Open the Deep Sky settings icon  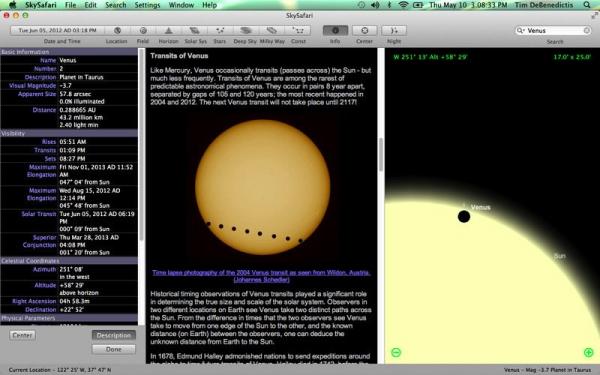[246, 30]
